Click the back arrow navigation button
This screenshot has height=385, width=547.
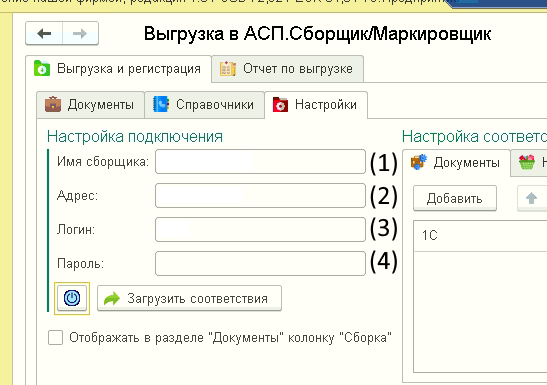coord(44,33)
